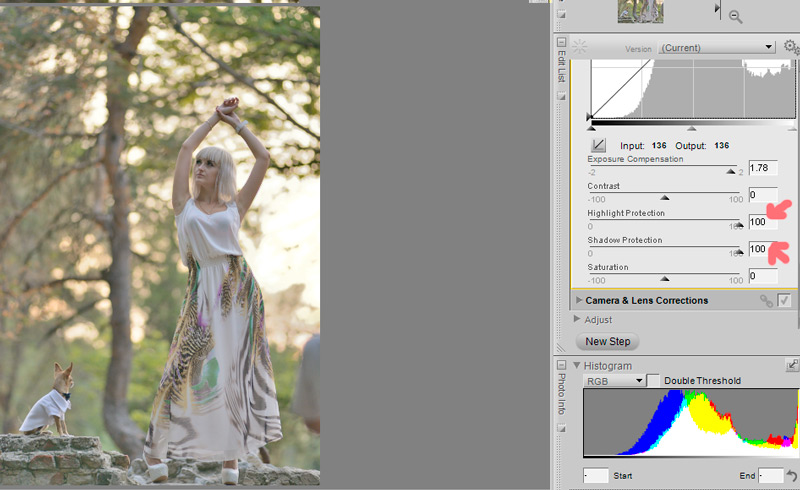Viewport: 800px width, 490px height.
Task: Open the Version (Current) dropdown
Action: (x=717, y=47)
